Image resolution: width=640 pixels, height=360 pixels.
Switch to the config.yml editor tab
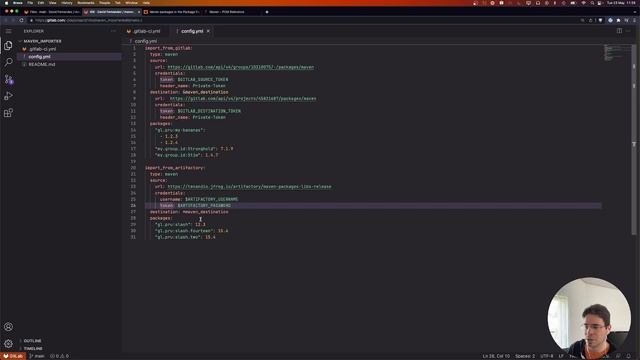click(192, 31)
